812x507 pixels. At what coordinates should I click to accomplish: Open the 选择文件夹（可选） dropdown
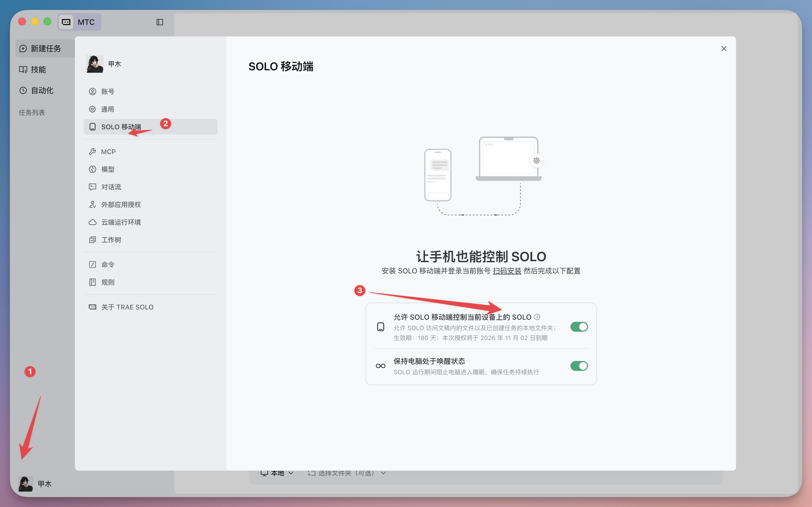pos(347,473)
